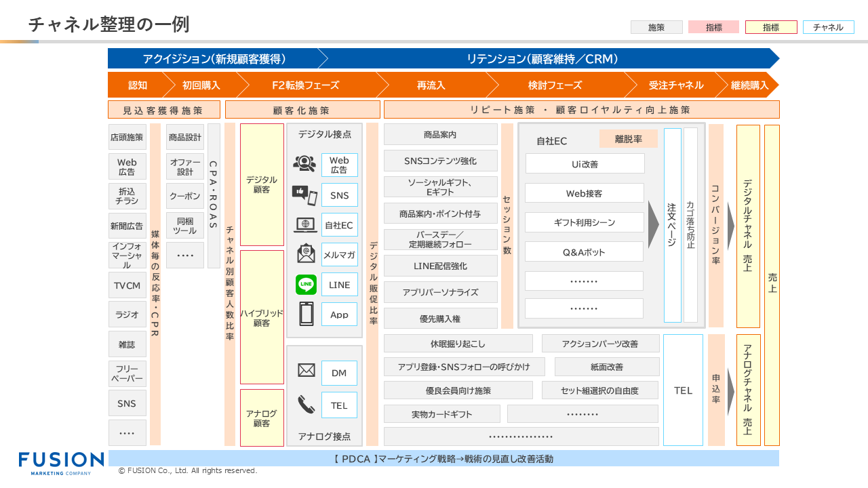868x488 pixels.
Task: Click the pink 指標 legend box
Action: 713,27
